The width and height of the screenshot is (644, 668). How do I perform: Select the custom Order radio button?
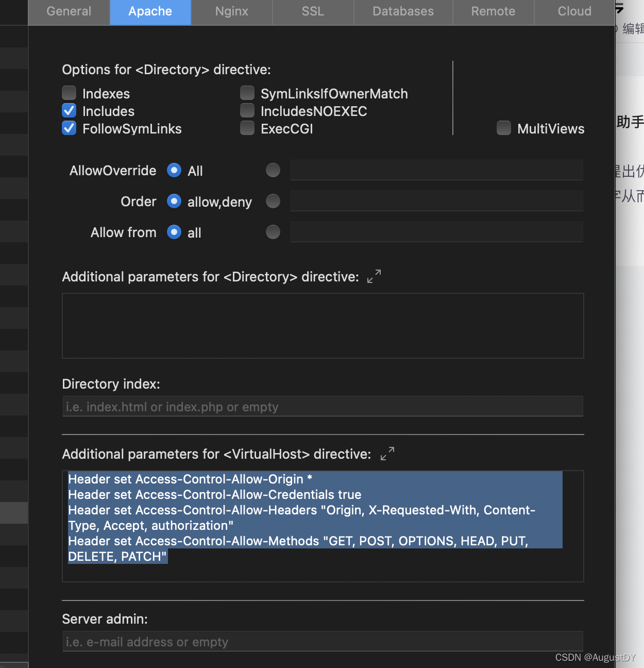(273, 201)
